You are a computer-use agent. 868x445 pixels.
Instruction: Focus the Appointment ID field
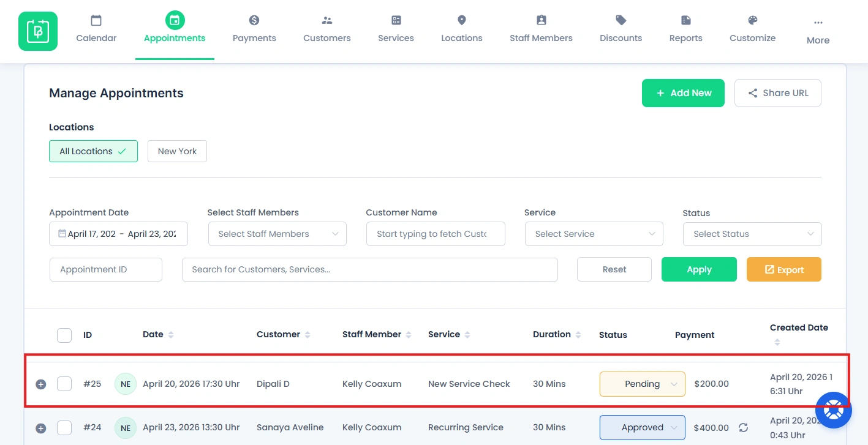pyautogui.click(x=106, y=269)
